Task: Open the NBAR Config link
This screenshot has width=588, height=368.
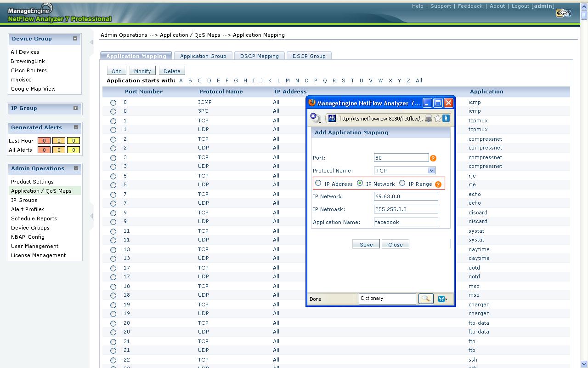Action: click(28, 237)
